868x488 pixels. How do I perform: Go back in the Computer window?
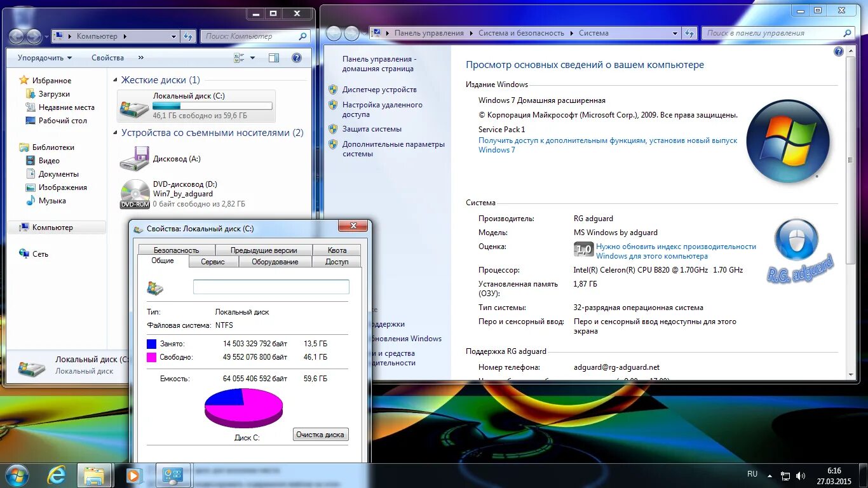17,36
